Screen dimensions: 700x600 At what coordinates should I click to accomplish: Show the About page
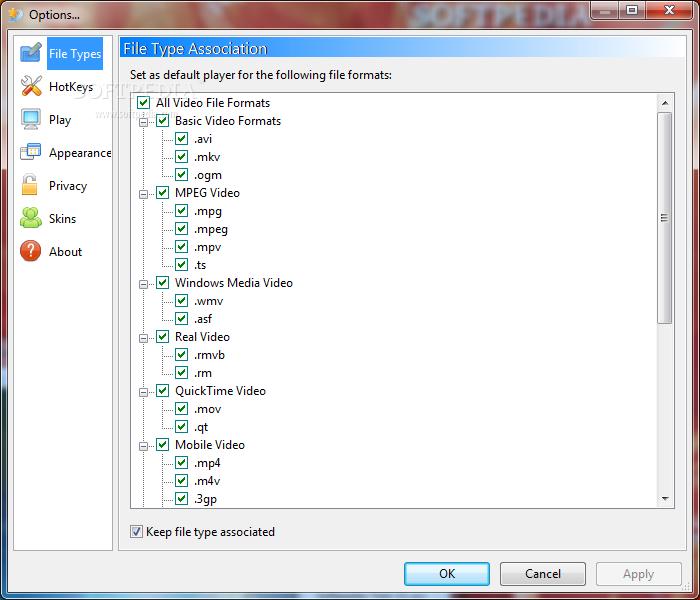pos(65,252)
